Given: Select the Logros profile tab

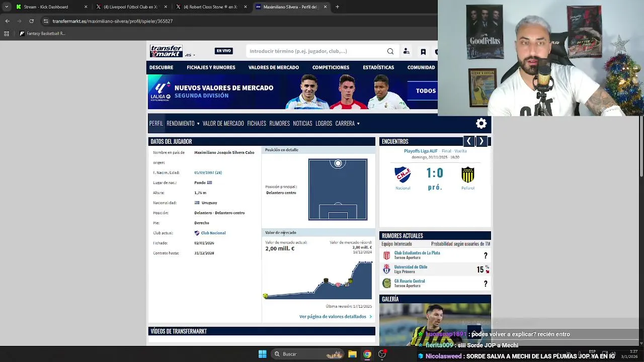Looking at the screenshot, I should [x=324, y=123].
